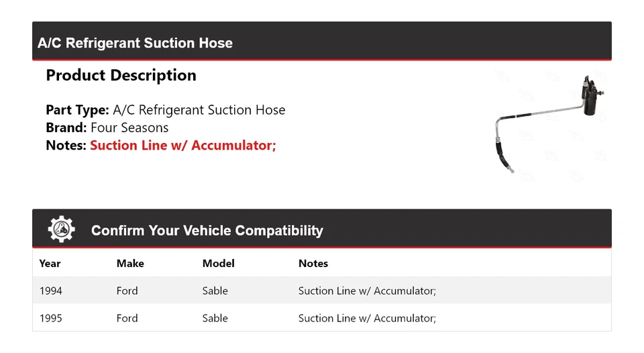Select the Model column header
Image resolution: width=644 pixels, height=353 pixels.
pos(218,264)
